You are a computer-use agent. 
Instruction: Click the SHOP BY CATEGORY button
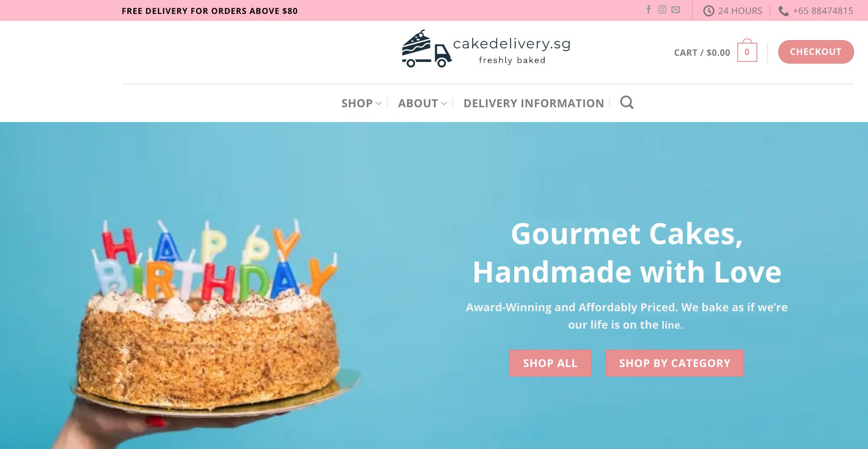pyautogui.click(x=675, y=363)
